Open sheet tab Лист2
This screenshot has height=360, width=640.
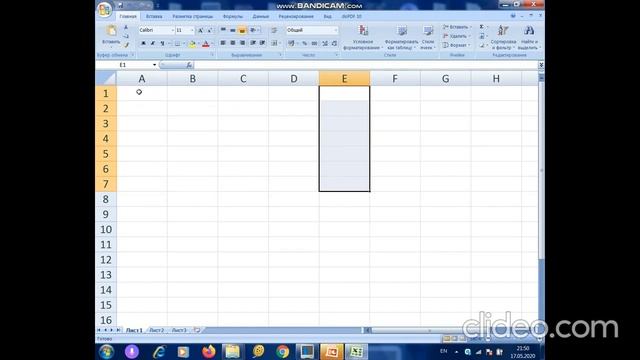(157, 330)
